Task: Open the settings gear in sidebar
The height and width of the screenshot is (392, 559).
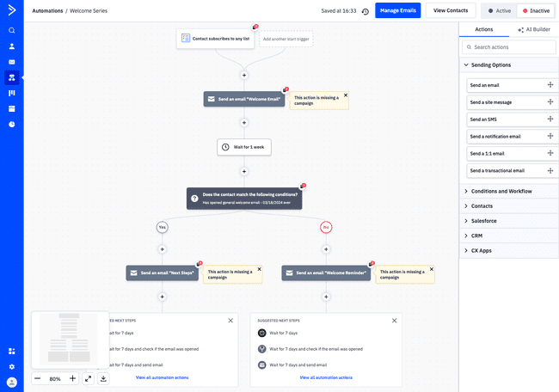Action: click(12, 366)
